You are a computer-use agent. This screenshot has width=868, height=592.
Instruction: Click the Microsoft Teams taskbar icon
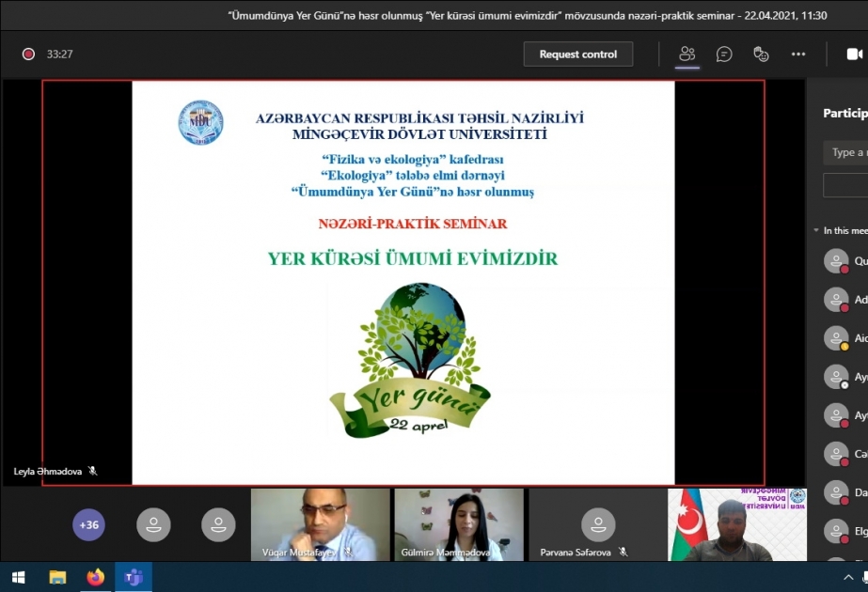[x=134, y=578]
